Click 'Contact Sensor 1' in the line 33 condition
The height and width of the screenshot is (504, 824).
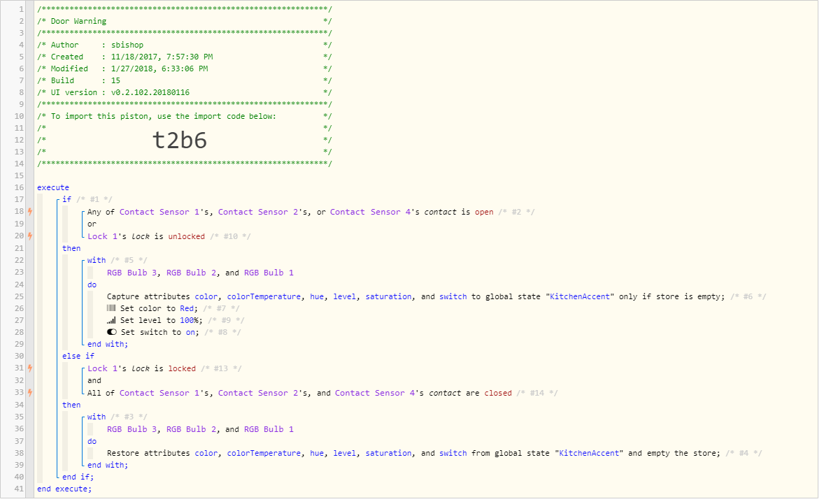click(159, 394)
